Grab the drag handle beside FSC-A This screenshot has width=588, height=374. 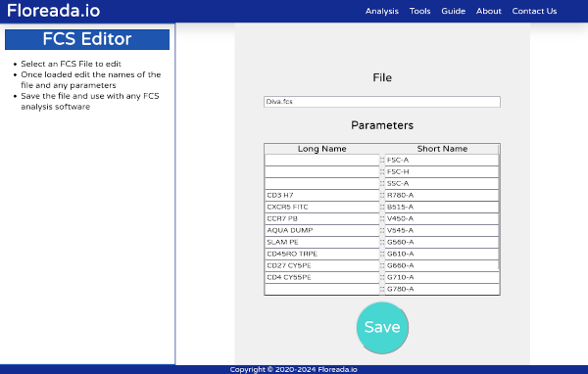click(382, 160)
